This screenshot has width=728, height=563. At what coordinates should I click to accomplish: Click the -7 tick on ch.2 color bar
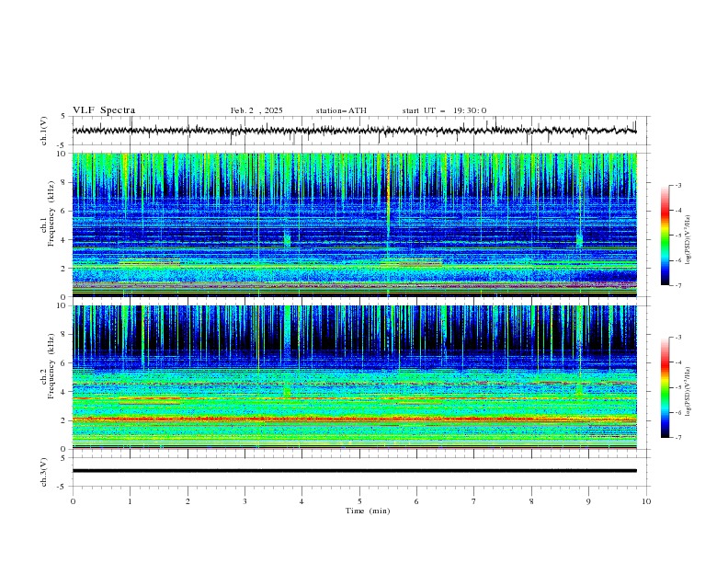coord(678,438)
